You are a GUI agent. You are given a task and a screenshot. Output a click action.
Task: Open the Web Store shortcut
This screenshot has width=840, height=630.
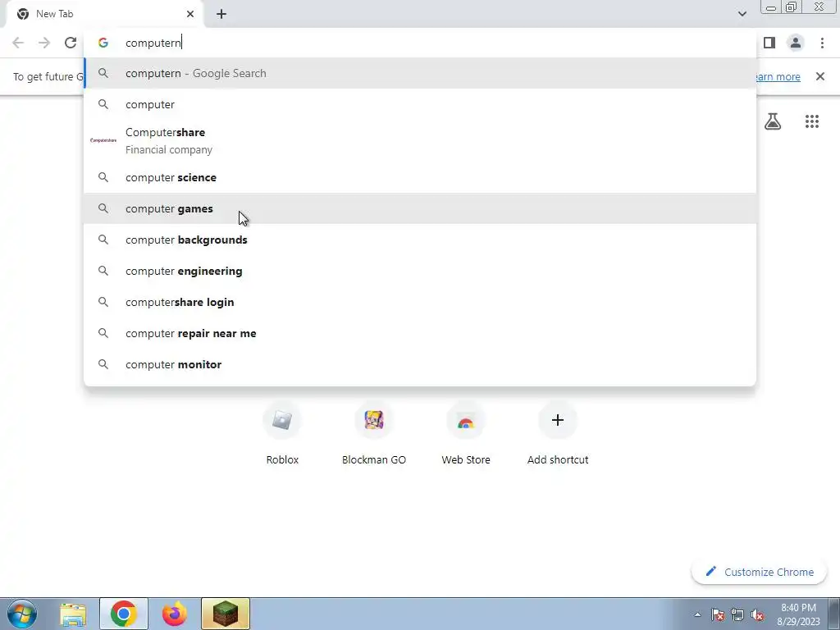pos(466,434)
